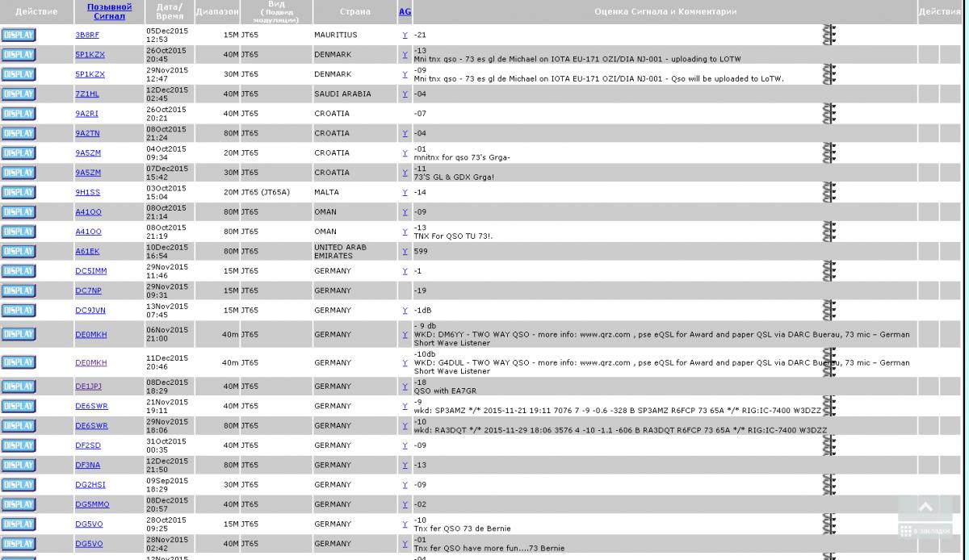Click the DF2SD callsign link
The width and height of the screenshot is (969, 560).
(88, 445)
